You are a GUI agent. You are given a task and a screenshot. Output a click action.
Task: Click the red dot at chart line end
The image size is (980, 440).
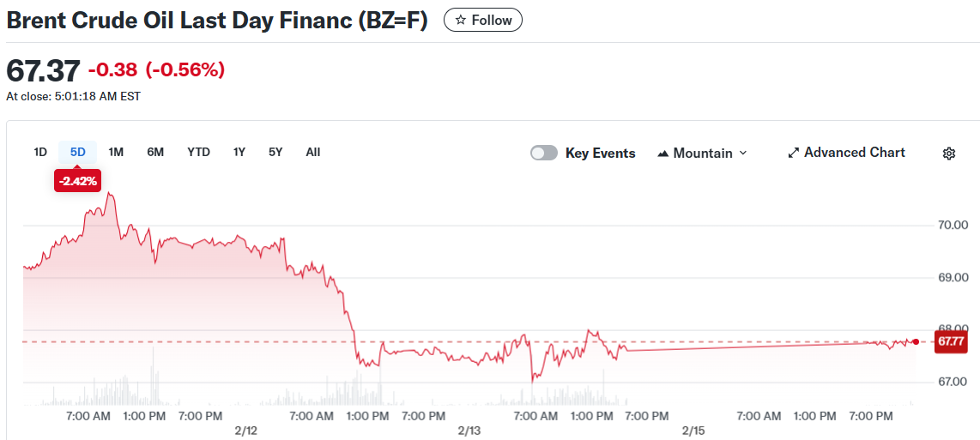[916, 341]
